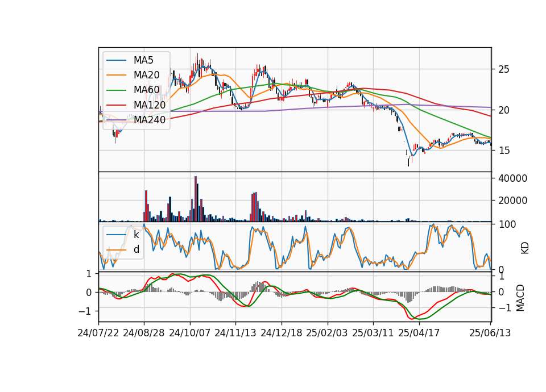Screen dimensions: 546x392
Task: Click the 24/07/22 date axis label
Action: click(x=98, y=333)
